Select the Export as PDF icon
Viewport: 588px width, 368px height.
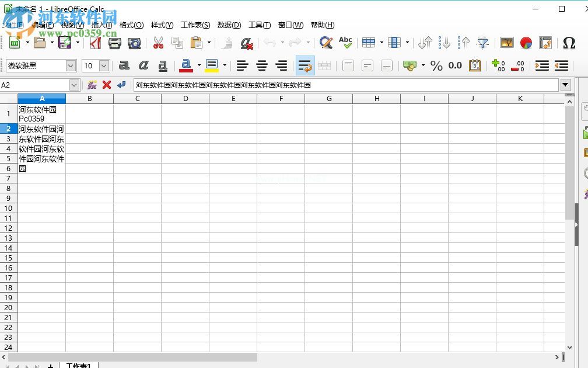pyautogui.click(x=96, y=43)
